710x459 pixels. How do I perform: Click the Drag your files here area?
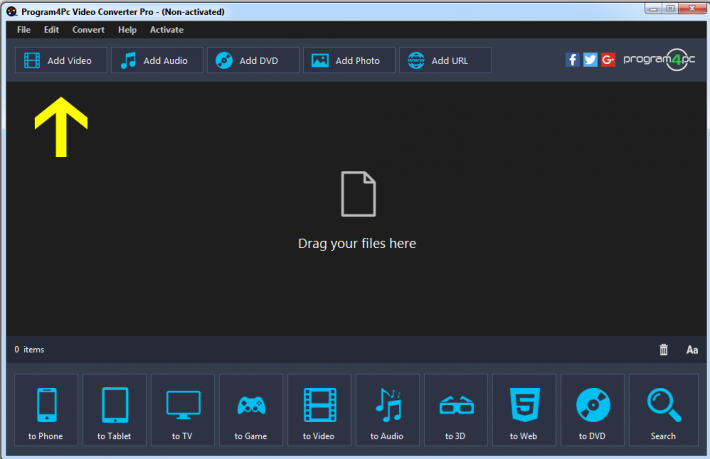(357, 244)
